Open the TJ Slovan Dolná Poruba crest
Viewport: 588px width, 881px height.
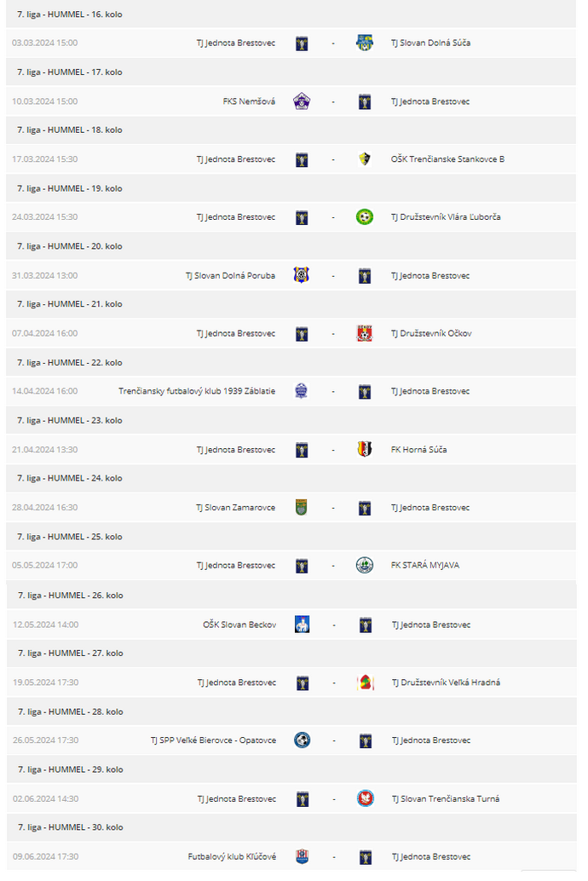[302, 275]
